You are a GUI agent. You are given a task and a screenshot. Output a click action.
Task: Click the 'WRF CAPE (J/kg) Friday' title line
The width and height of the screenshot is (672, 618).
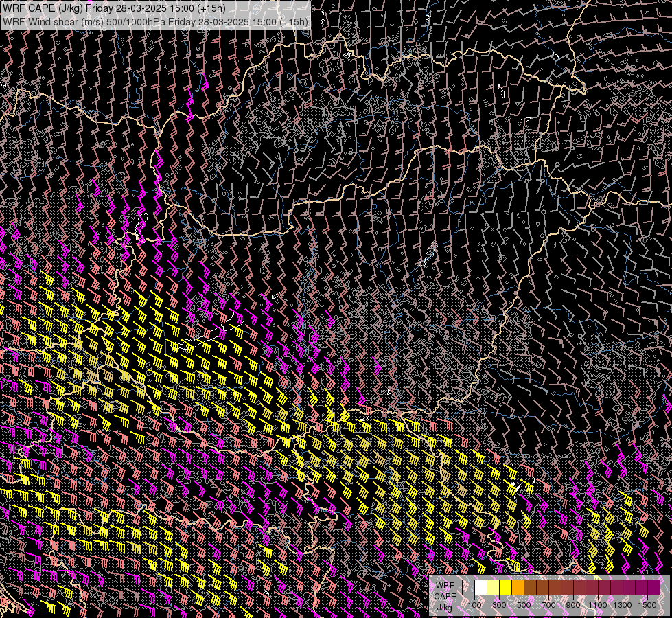coord(113,8)
